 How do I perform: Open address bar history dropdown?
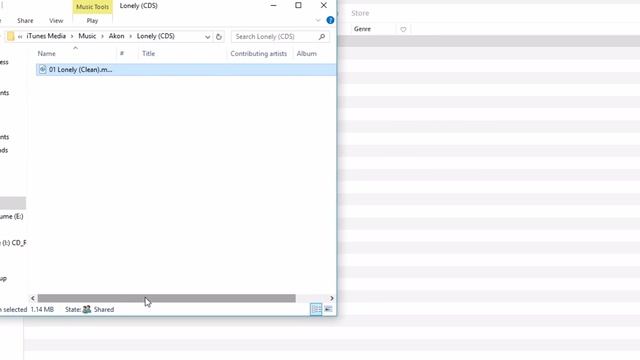coord(207,37)
